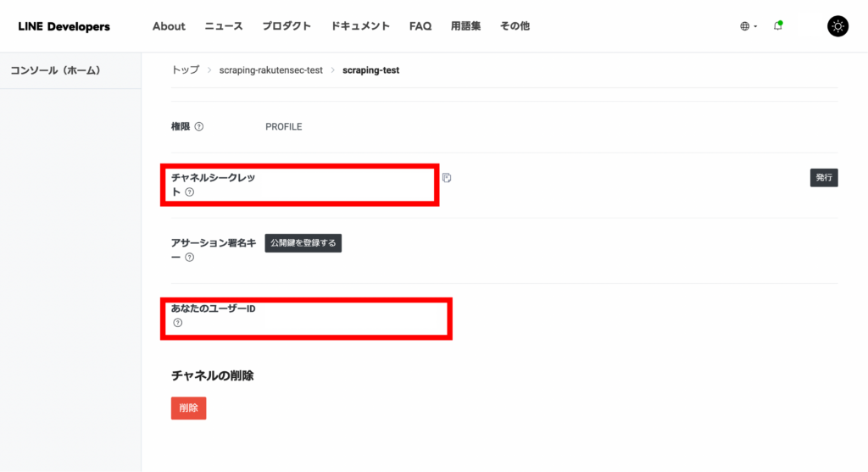The width and height of the screenshot is (868, 472).
Task: Open the 用語集 menu item
Action: [x=465, y=26]
